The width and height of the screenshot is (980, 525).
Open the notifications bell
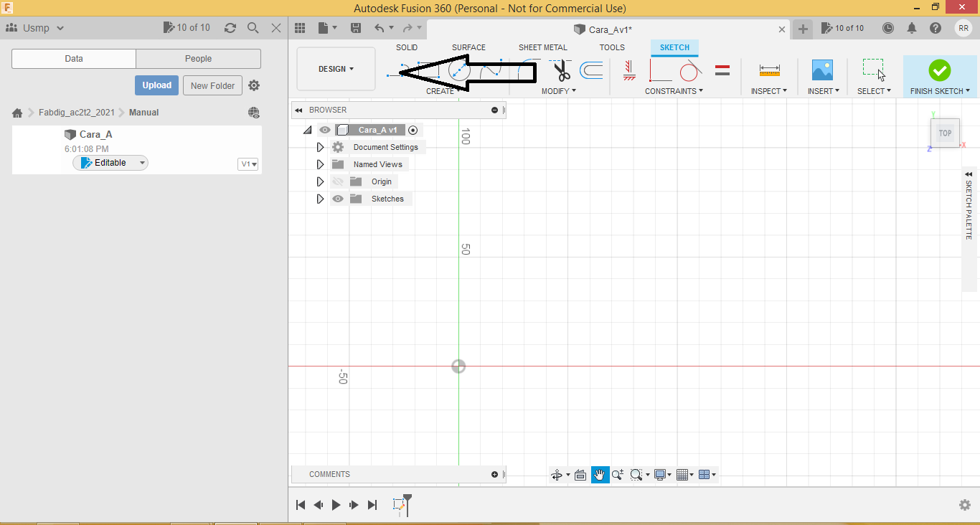(912, 28)
